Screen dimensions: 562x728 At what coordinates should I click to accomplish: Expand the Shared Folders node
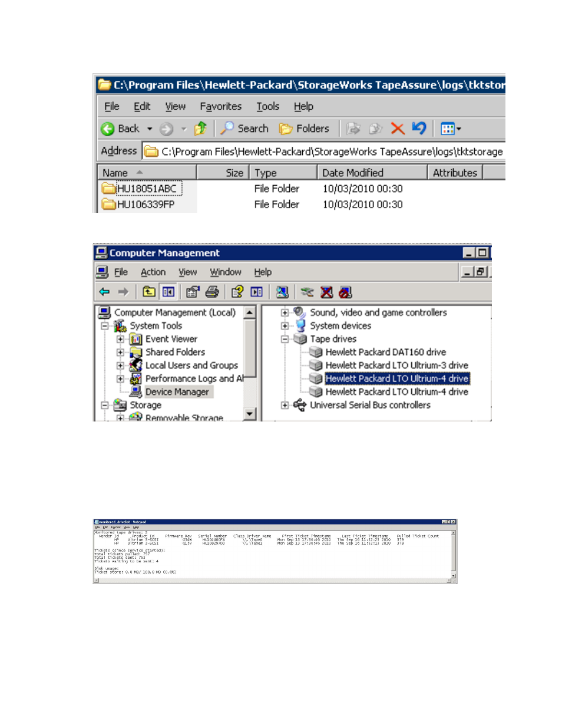tap(120, 353)
